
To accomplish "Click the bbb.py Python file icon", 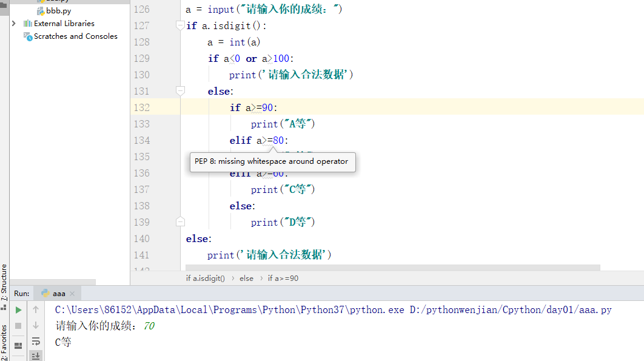I will [x=41, y=11].
